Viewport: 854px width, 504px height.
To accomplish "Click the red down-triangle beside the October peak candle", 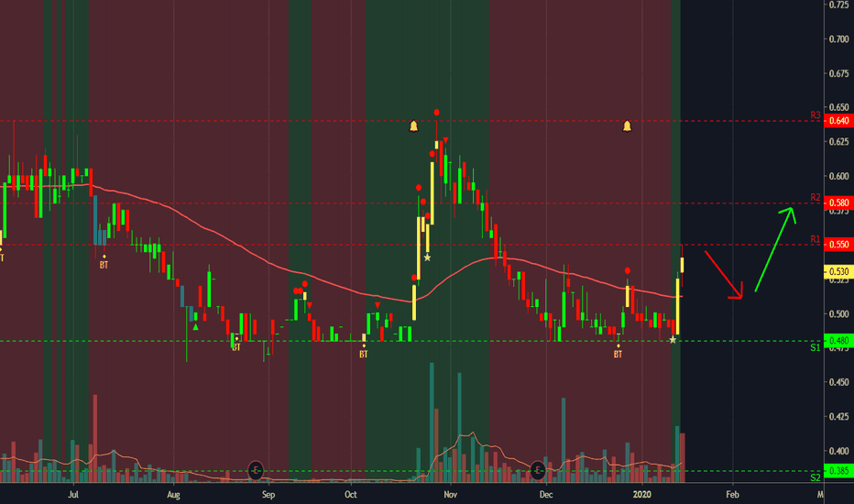I will 445,140.
